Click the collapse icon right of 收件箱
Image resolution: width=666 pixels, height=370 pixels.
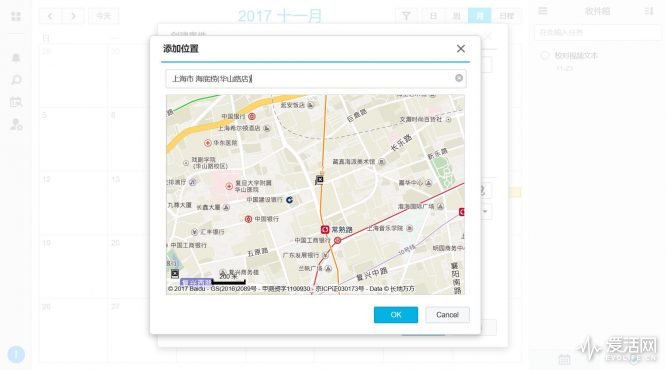[649, 11]
